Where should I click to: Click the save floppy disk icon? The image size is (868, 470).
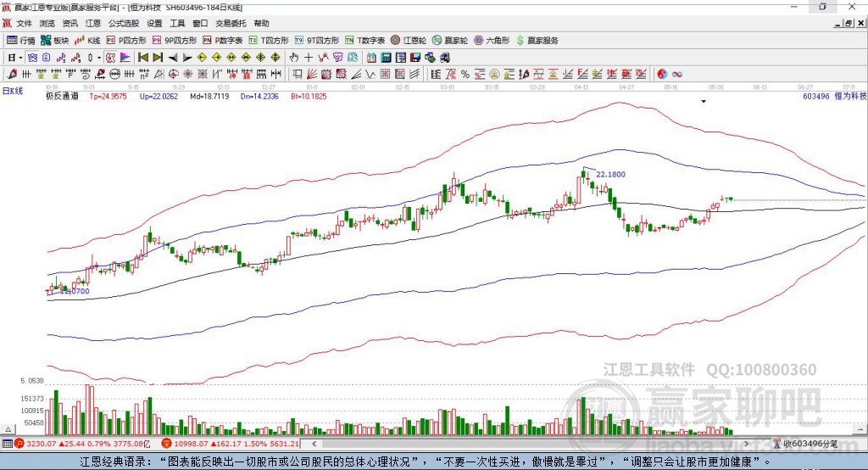(415, 58)
